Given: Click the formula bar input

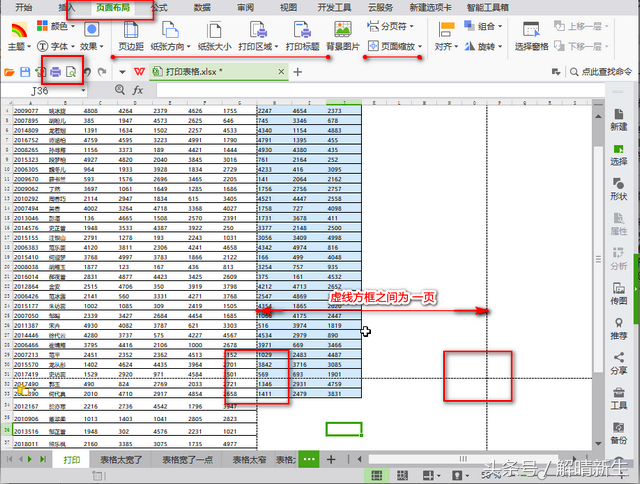Looking at the screenshot, I should click(380, 90).
